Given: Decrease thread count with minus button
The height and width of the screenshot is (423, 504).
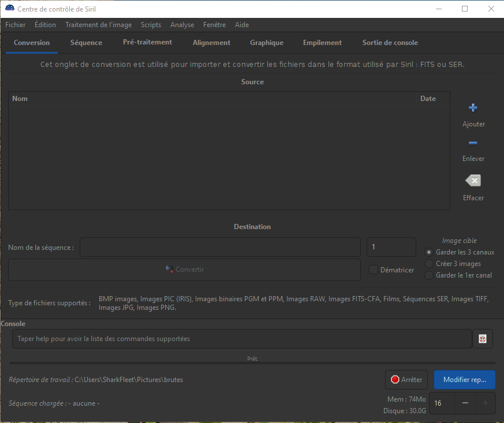Looking at the screenshot, I should 465,403.
